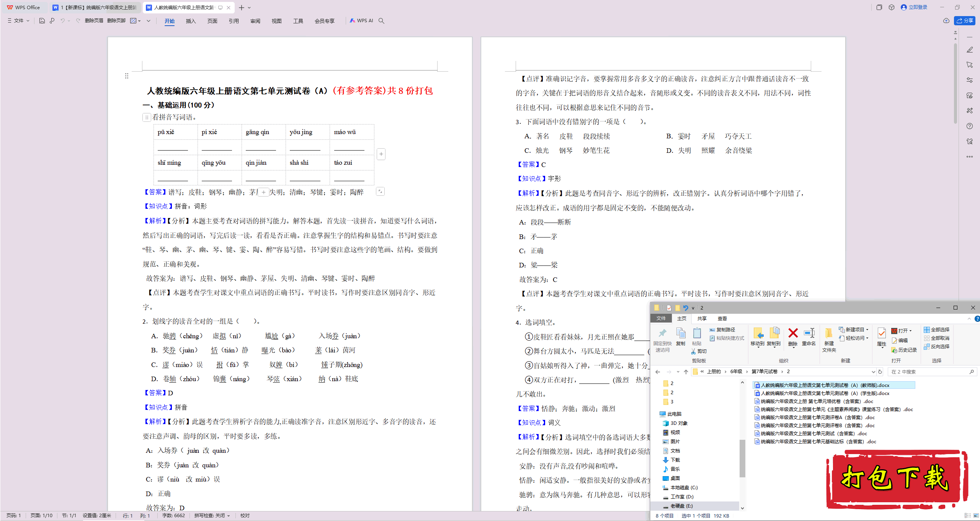The height and width of the screenshot is (521, 980).
Task: Open the help question-mark icon in right sidebar
Action: click(x=970, y=126)
